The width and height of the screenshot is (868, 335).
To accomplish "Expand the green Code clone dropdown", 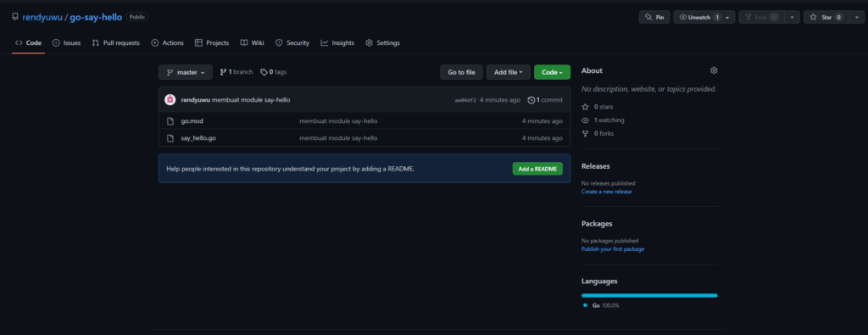I will pyautogui.click(x=552, y=72).
